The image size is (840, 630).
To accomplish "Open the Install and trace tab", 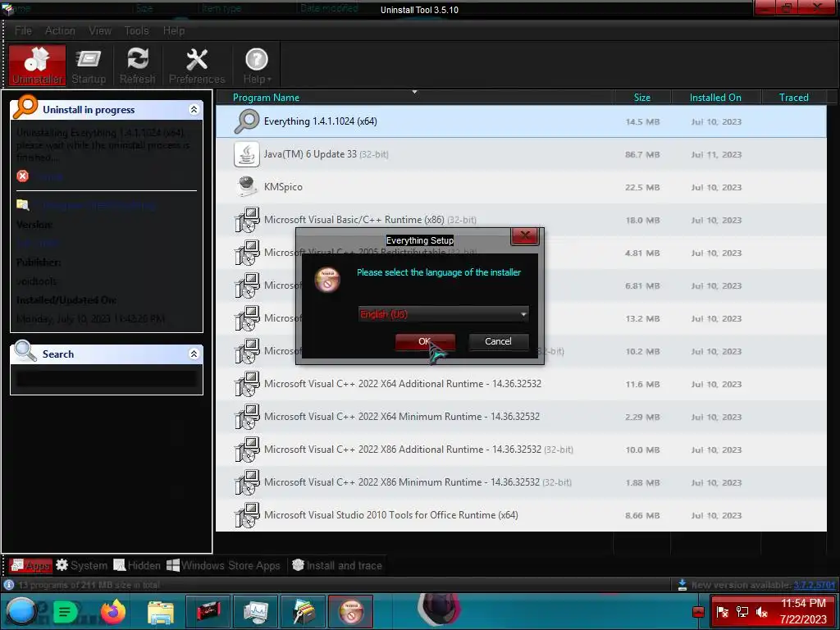I will tap(337, 565).
